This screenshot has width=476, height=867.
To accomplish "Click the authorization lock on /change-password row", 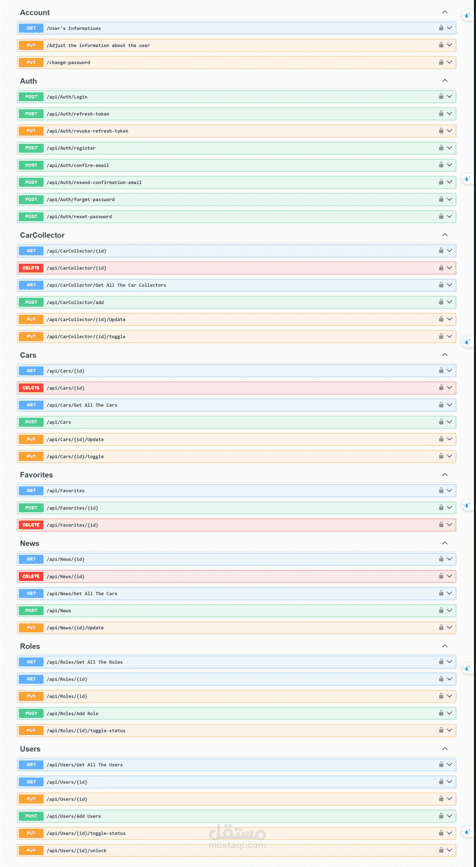I will coord(441,62).
